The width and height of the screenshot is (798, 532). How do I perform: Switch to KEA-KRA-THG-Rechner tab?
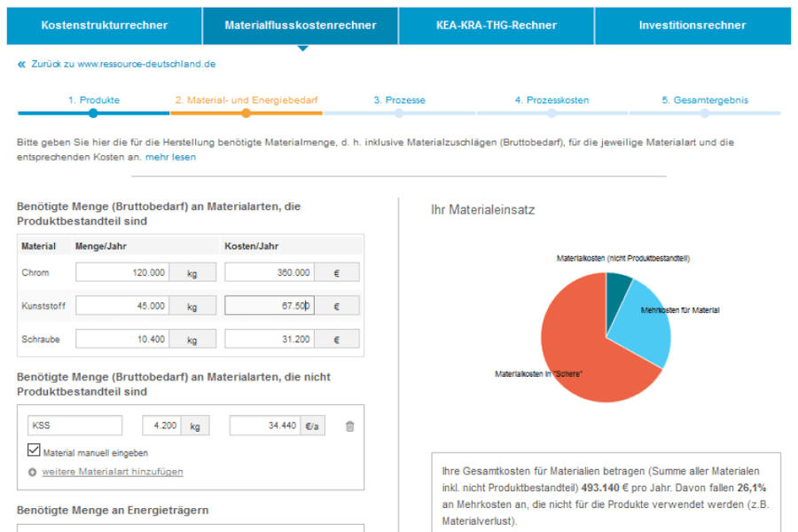pyautogui.click(x=497, y=25)
